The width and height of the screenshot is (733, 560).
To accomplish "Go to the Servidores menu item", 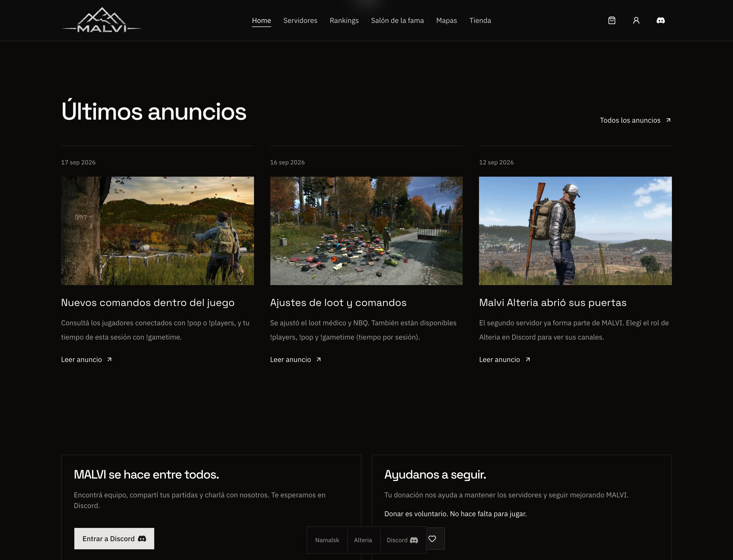I will tap(300, 21).
